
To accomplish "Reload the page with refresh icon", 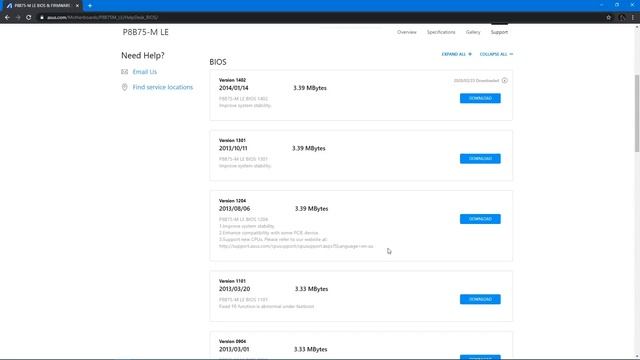I will pyautogui.click(x=29, y=18).
